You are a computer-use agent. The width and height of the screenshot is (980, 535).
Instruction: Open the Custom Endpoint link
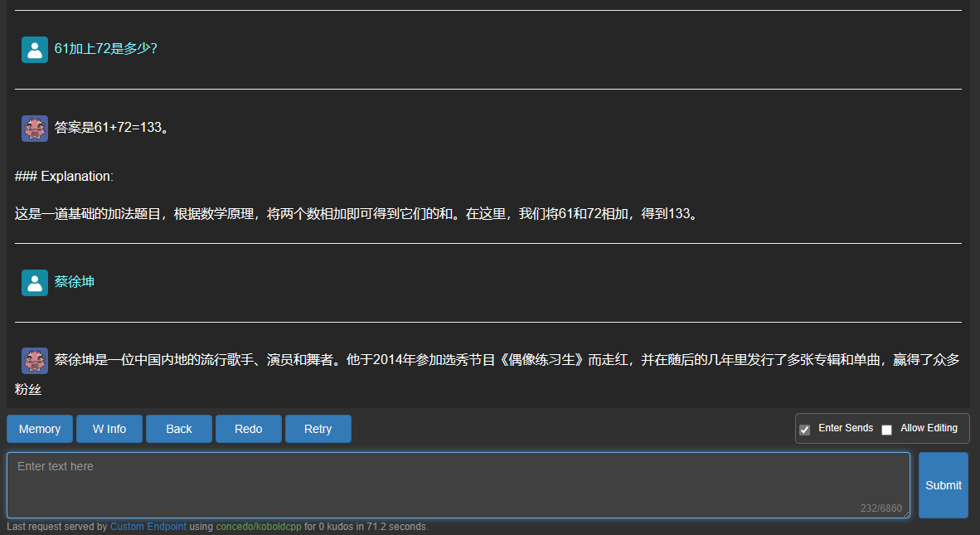[148, 526]
